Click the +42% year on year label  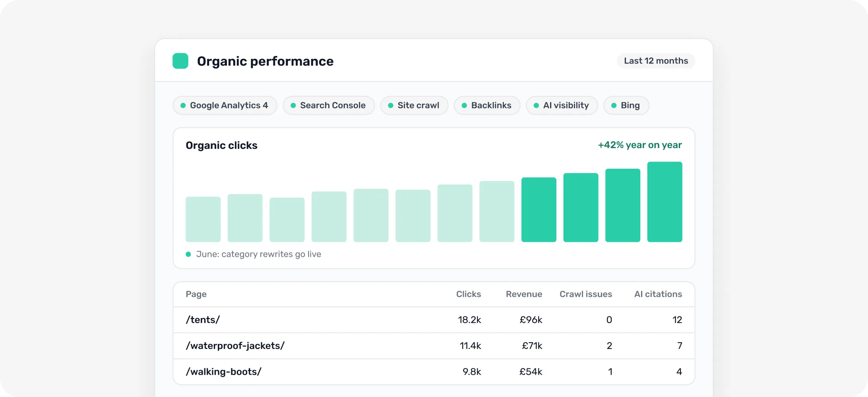pyautogui.click(x=640, y=145)
